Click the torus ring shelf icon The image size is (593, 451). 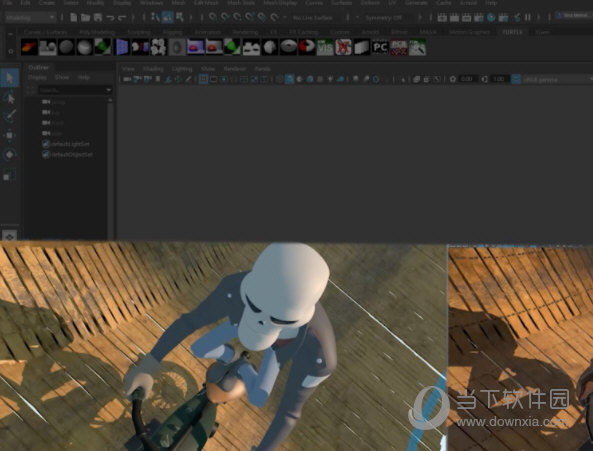point(288,47)
